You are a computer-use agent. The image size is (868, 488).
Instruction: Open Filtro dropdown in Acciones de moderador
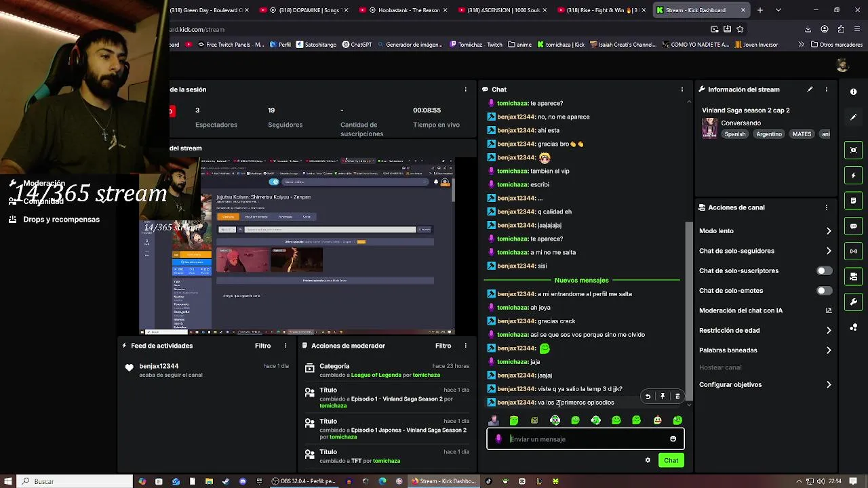[x=443, y=346]
